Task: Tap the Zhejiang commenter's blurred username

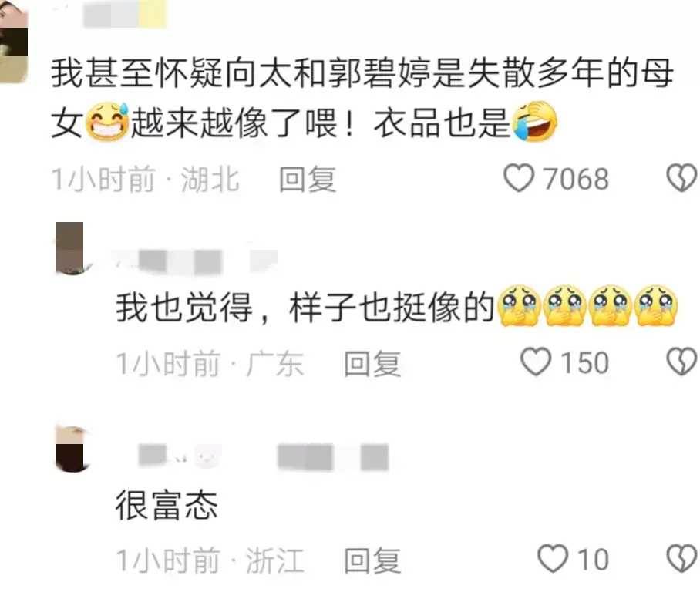Action: [264, 457]
